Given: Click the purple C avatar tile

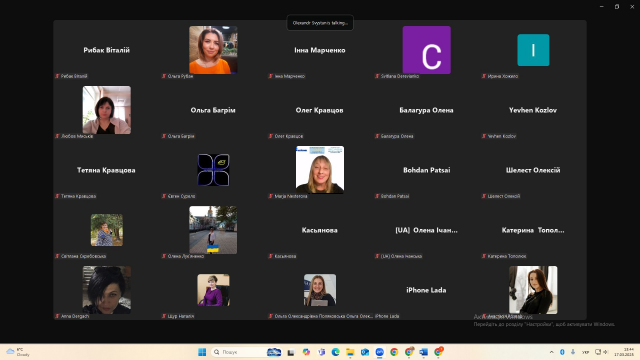Looking at the screenshot, I should pos(427,50).
